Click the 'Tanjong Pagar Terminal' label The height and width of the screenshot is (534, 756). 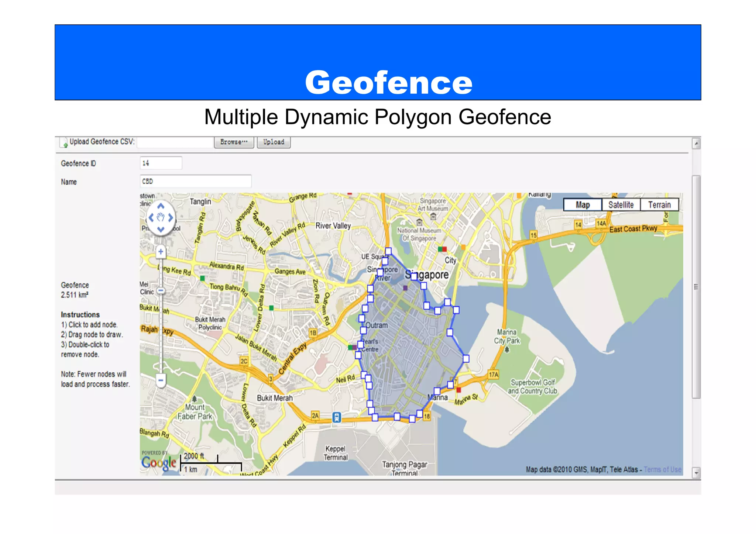click(405, 468)
